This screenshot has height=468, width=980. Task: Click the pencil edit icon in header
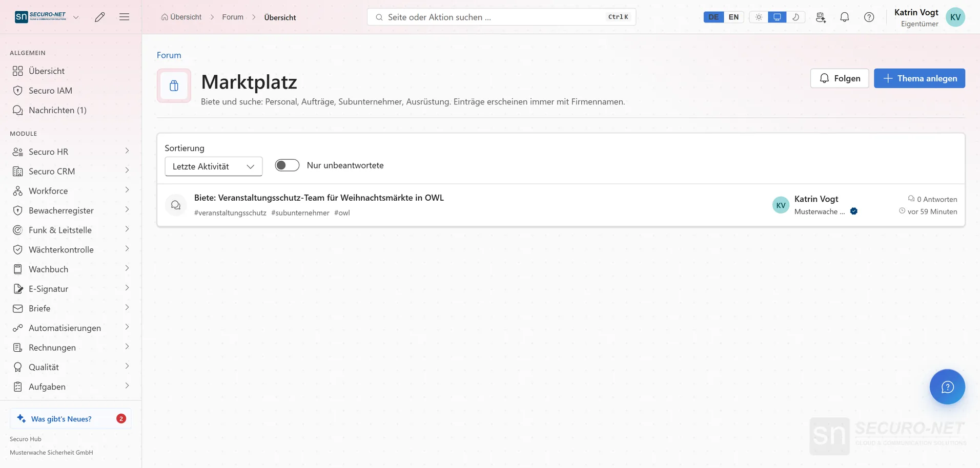[x=100, y=17]
